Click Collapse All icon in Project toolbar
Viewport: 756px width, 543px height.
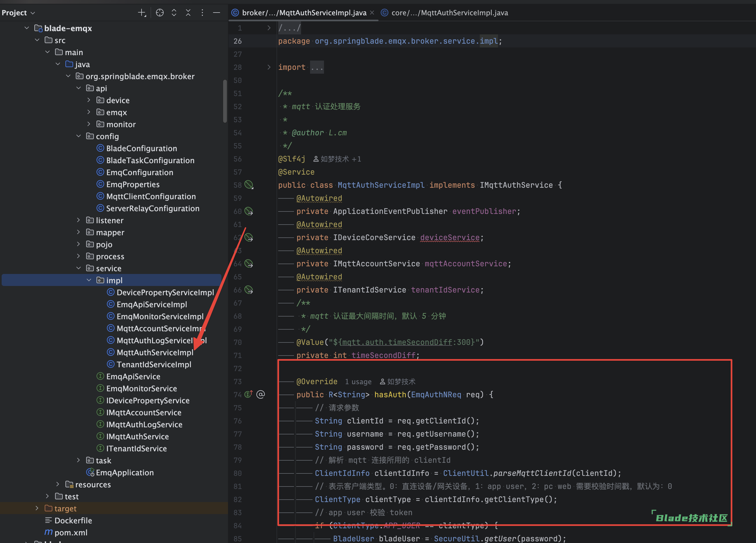[x=188, y=13]
